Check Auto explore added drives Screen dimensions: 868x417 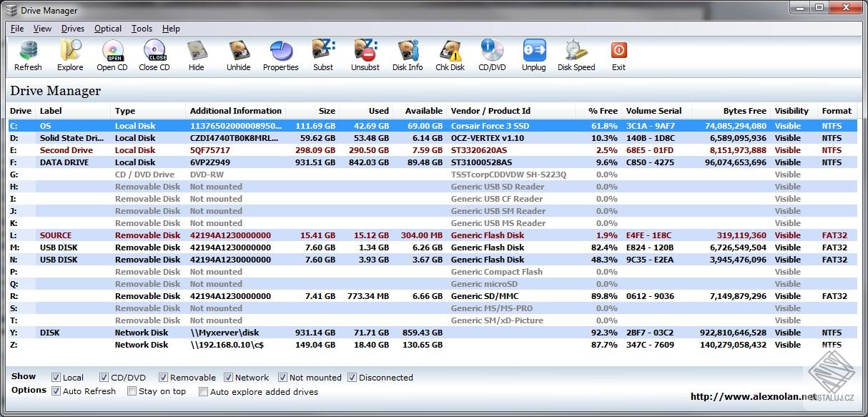203,391
